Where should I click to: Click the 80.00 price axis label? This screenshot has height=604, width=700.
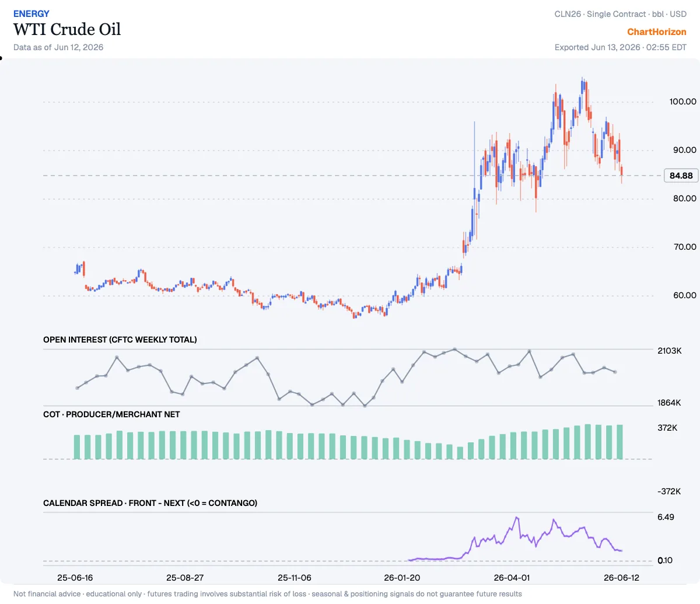[685, 198]
